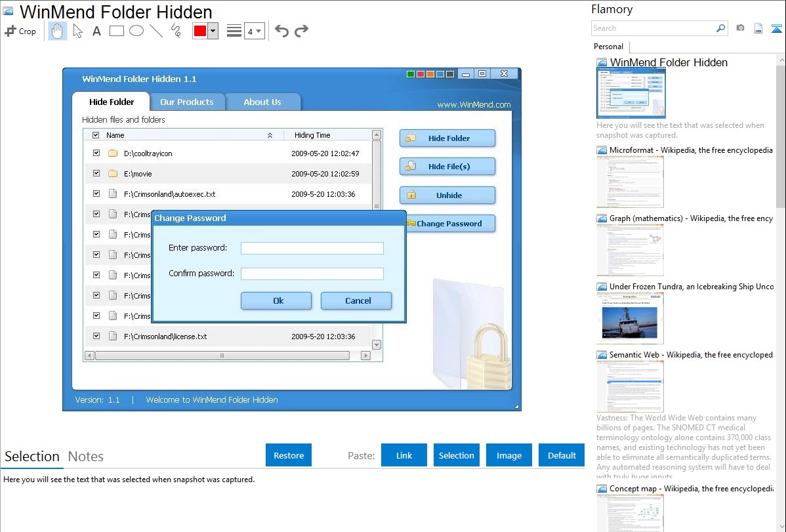Click the file icon beside license.txt

(113, 337)
